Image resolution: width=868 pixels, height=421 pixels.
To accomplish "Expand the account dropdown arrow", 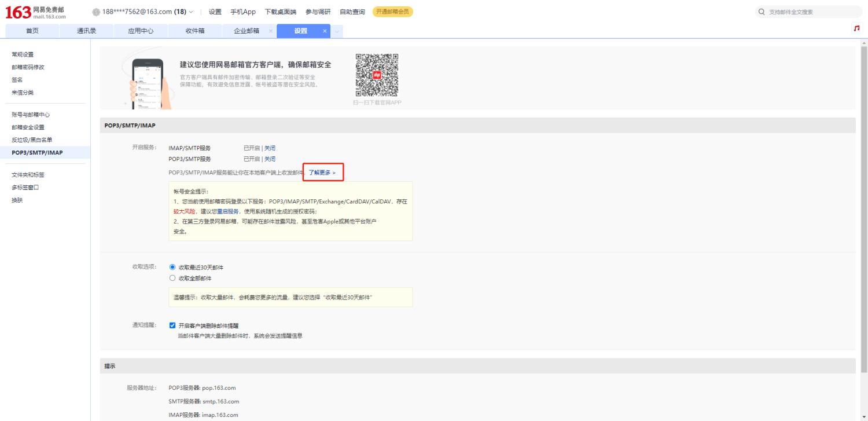I will coord(192,12).
